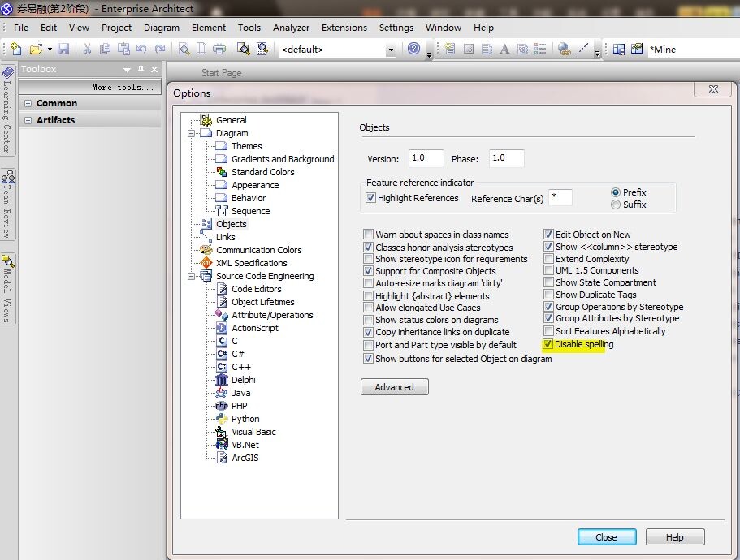
Task: Click the Paste toolbar icon
Action: click(123, 49)
